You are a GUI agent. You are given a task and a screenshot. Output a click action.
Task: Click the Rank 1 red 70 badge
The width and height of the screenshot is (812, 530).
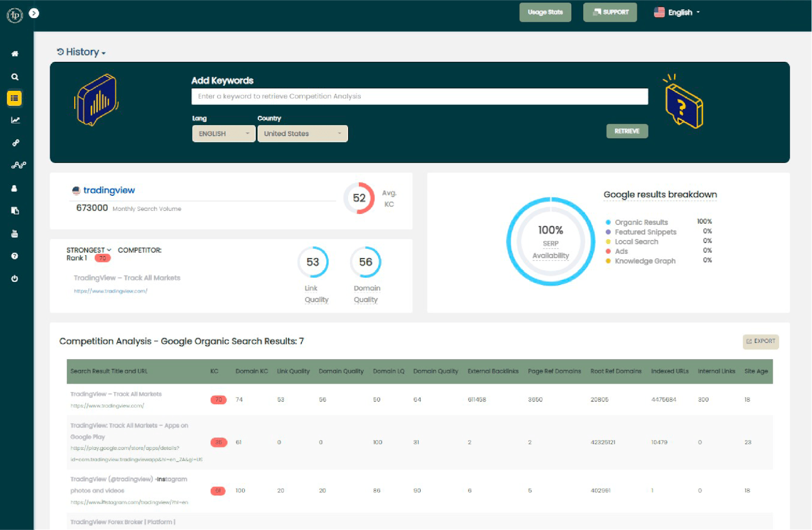pos(103,258)
